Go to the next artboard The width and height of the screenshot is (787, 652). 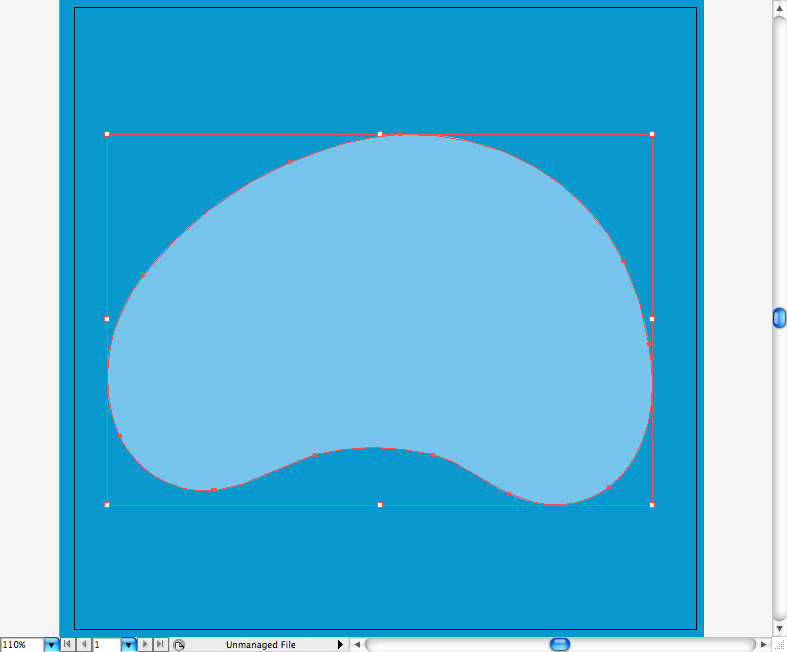click(x=145, y=645)
